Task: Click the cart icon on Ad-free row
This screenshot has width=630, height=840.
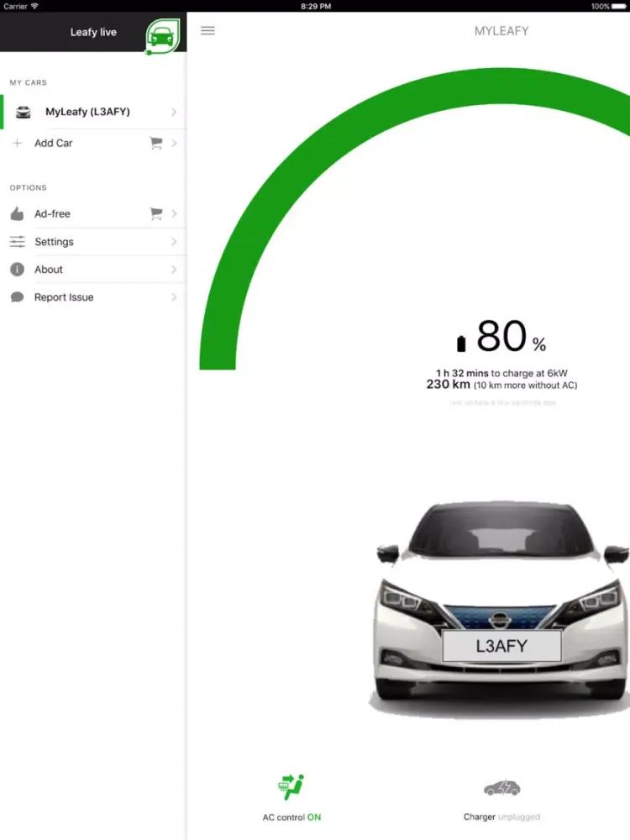Action: pos(156,213)
